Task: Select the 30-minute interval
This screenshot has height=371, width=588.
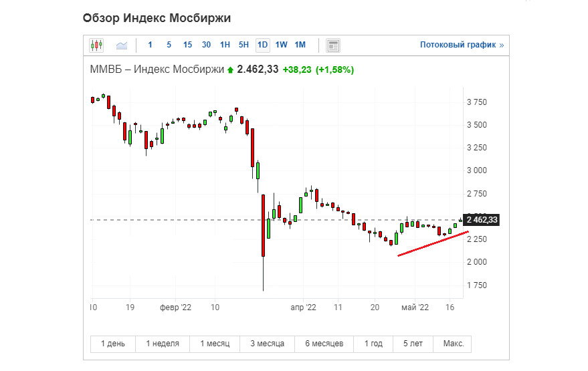Action: pos(206,45)
